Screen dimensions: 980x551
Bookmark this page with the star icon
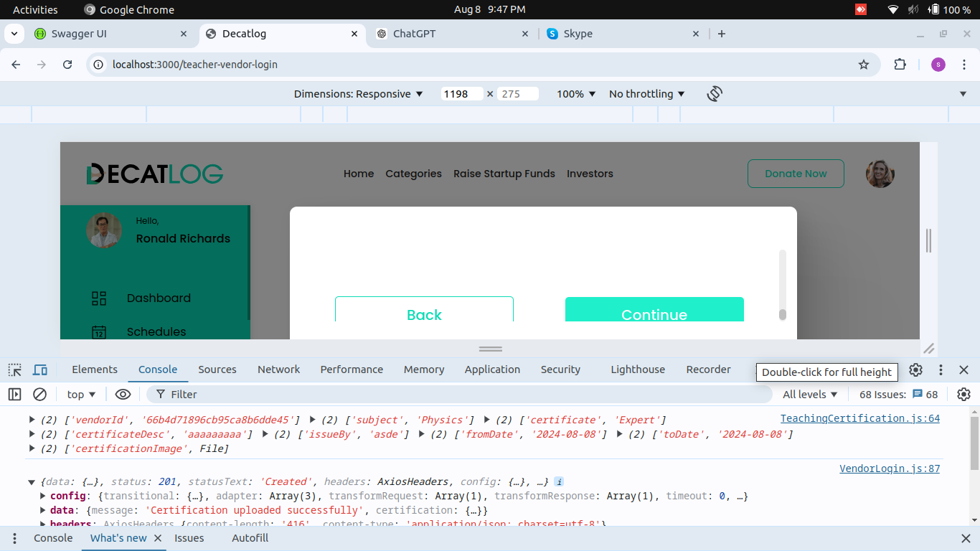tap(864, 65)
